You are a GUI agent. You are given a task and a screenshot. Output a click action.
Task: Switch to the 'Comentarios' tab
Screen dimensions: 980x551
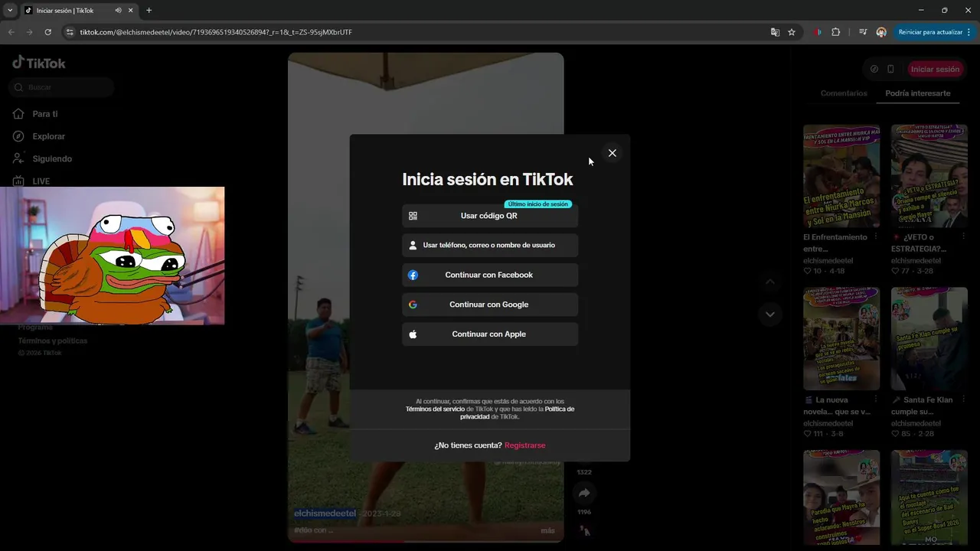tap(844, 93)
